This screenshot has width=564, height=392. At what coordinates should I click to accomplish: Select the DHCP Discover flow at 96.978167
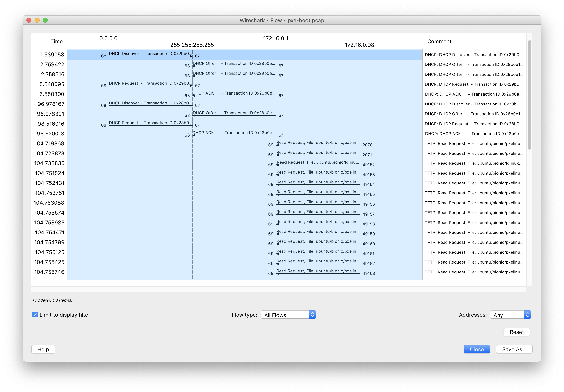(x=150, y=104)
